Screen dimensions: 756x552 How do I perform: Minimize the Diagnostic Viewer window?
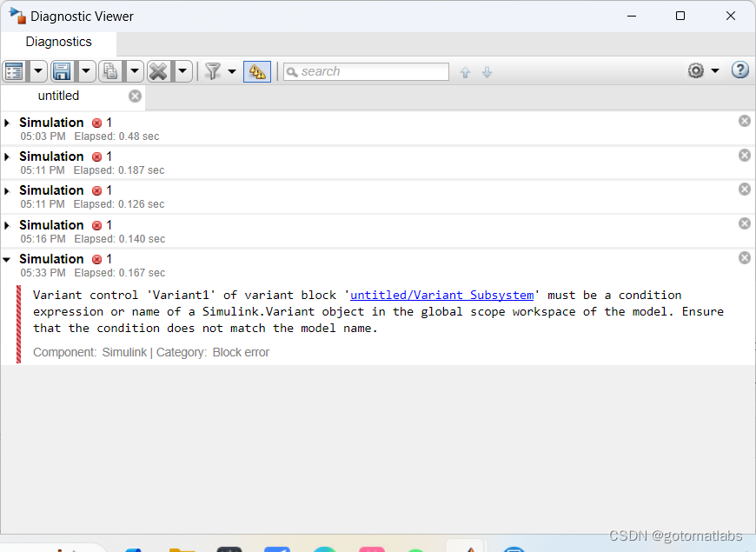632,16
